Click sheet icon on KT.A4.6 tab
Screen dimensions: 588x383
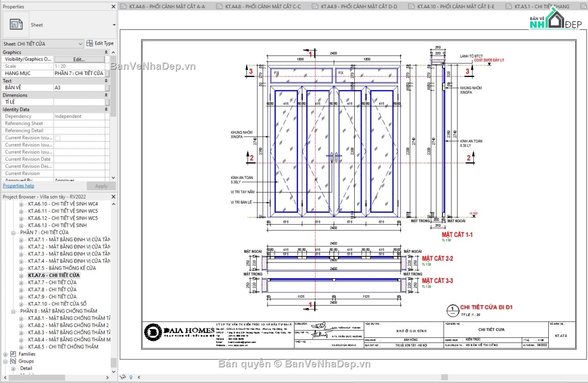pos(124,6)
